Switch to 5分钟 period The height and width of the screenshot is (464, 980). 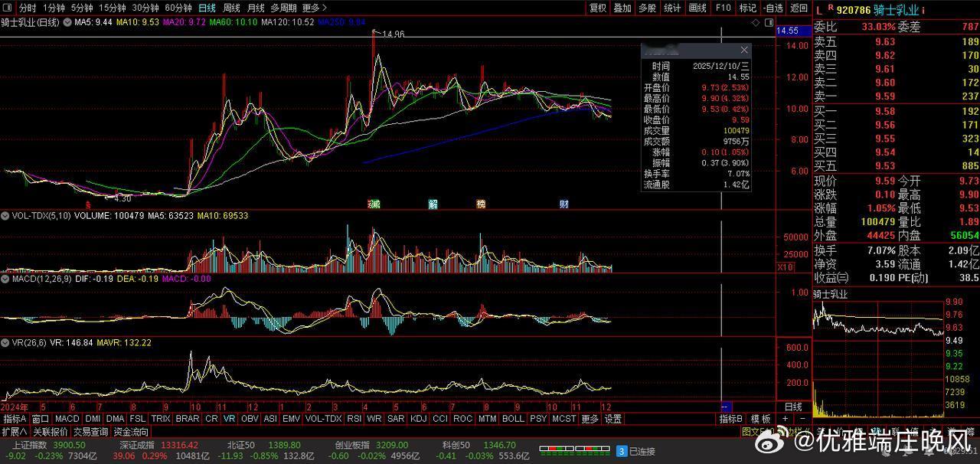(82, 8)
